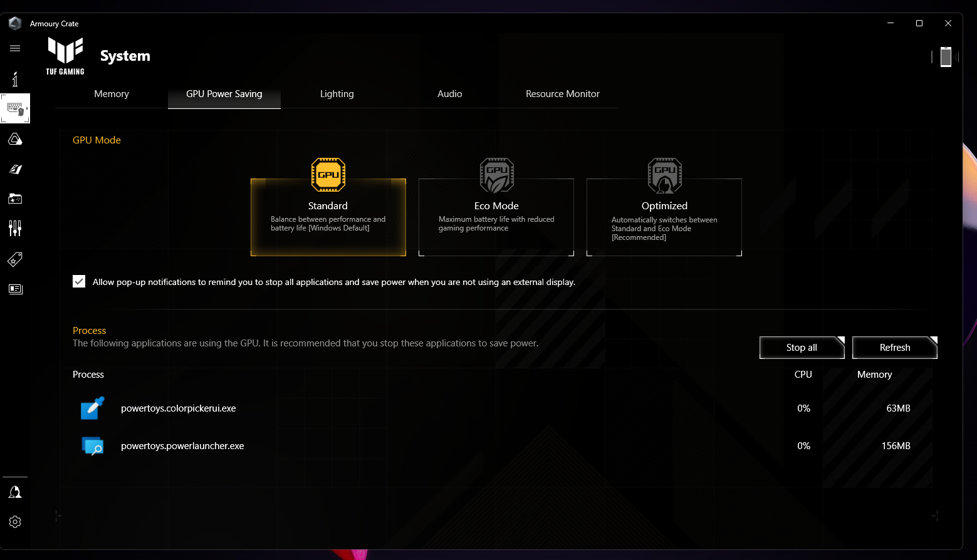The image size is (977, 560).
Task: Click the Stop all button
Action: coord(802,347)
